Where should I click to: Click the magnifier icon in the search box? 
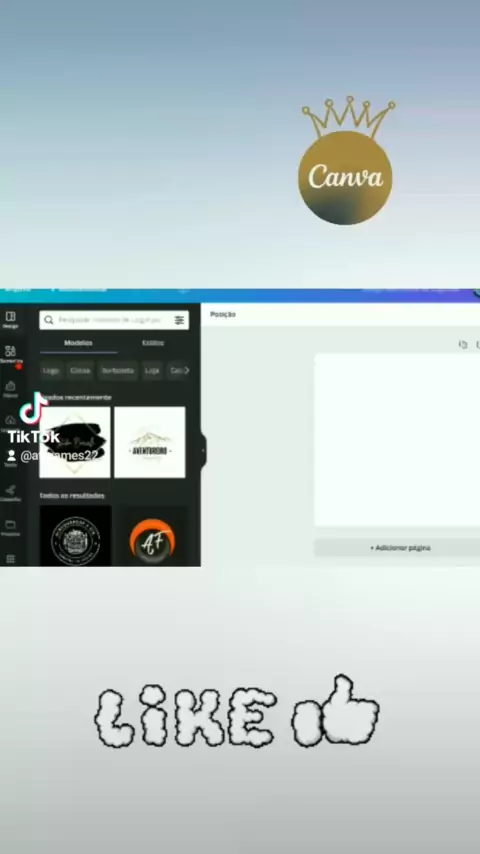[49, 320]
